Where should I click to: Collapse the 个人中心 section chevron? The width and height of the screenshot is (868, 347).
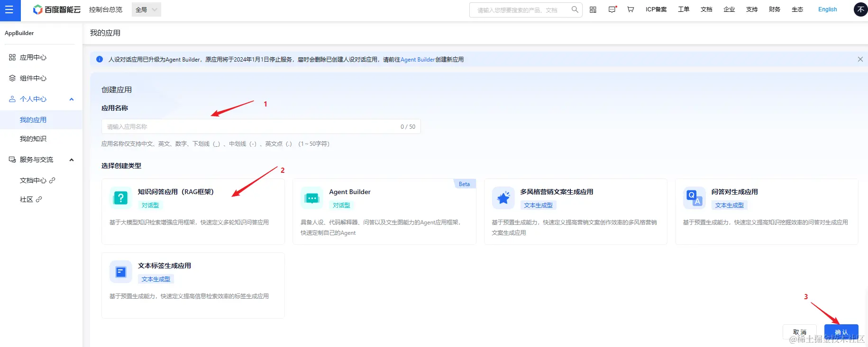(x=72, y=99)
